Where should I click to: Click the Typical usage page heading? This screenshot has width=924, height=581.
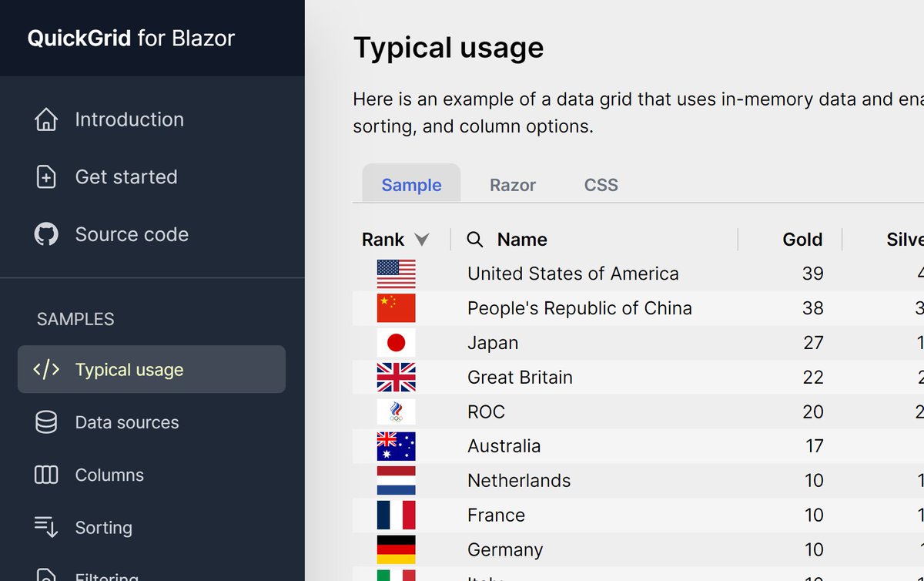(x=448, y=48)
